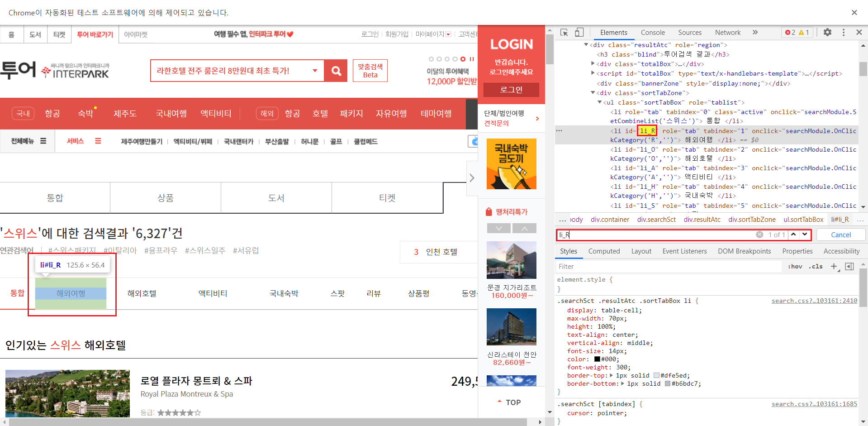
Task: Go to next search match arrow
Action: [x=805, y=235]
